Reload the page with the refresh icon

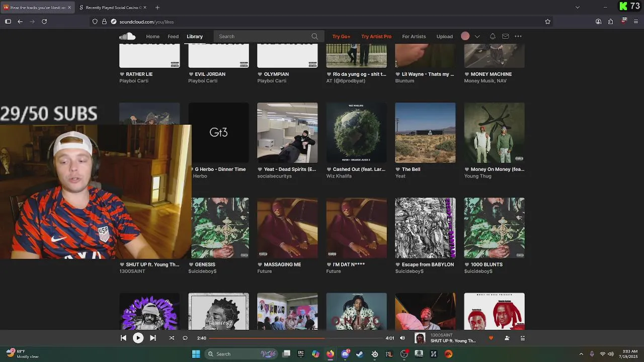[x=44, y=22]
